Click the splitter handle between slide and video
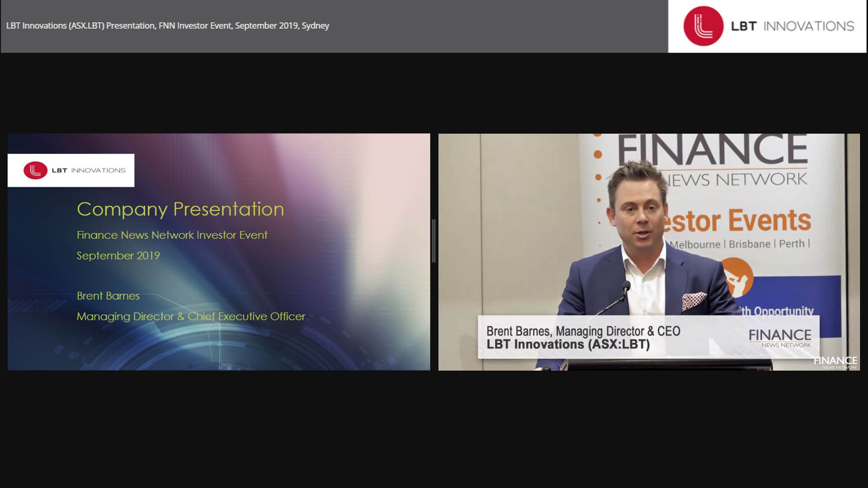 434,241
